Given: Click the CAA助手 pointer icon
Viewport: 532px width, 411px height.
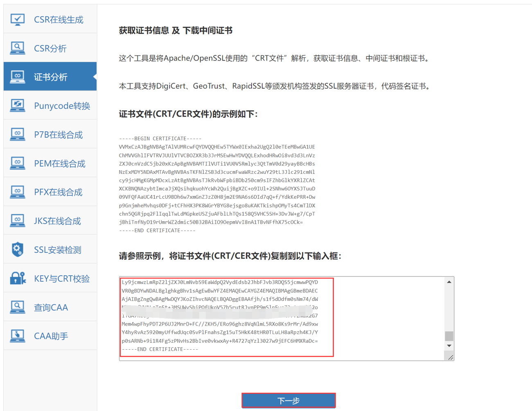Looking at the screenshot, I should (18, 336).
